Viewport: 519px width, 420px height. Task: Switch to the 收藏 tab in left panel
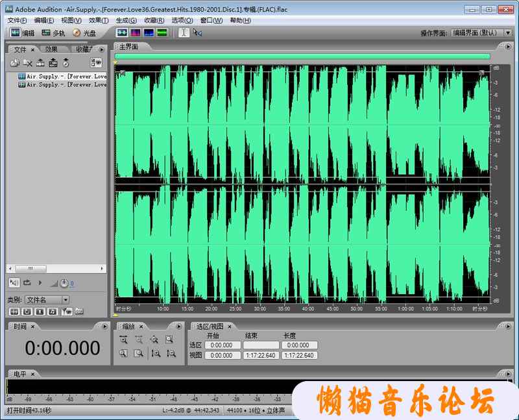click(84, 49)
